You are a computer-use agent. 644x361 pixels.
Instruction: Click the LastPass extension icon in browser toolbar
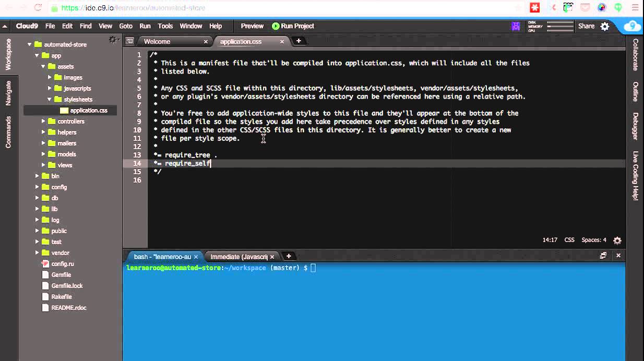point(535,8)
